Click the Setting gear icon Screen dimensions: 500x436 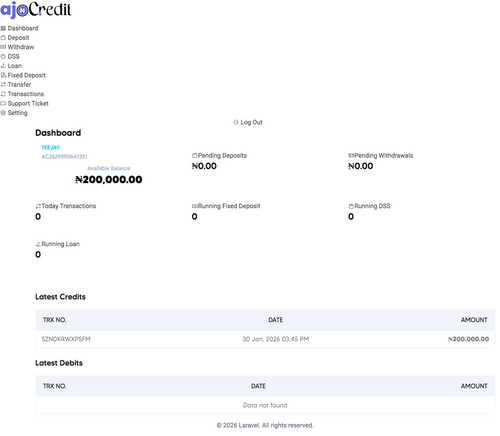pyautogui.click(x=3, y=113)
